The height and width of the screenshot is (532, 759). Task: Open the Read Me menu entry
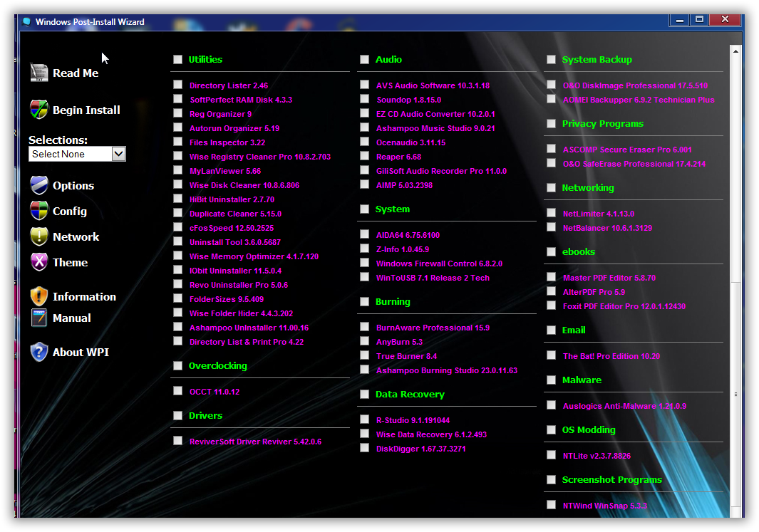pos(76,73)
